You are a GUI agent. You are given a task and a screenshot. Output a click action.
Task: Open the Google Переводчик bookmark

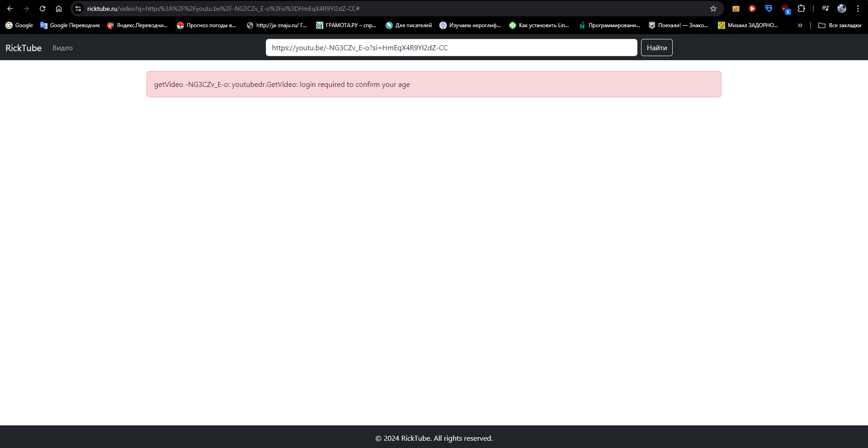(x=70, y=25)
